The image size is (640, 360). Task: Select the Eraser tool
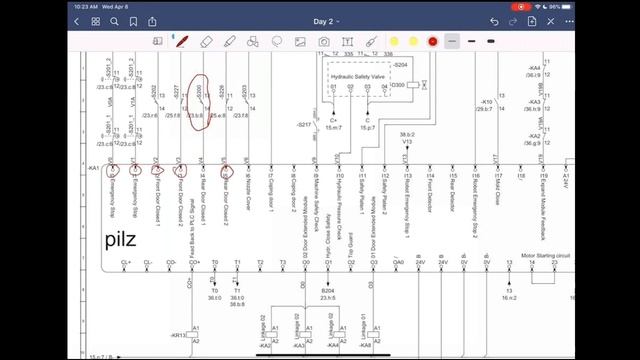pos(206,41)
